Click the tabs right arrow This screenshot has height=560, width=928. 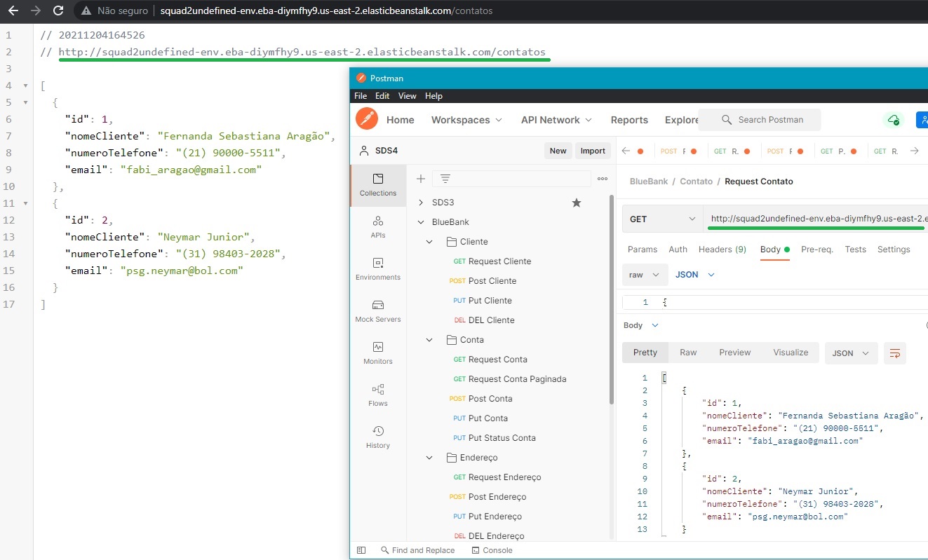click(914, 151)
